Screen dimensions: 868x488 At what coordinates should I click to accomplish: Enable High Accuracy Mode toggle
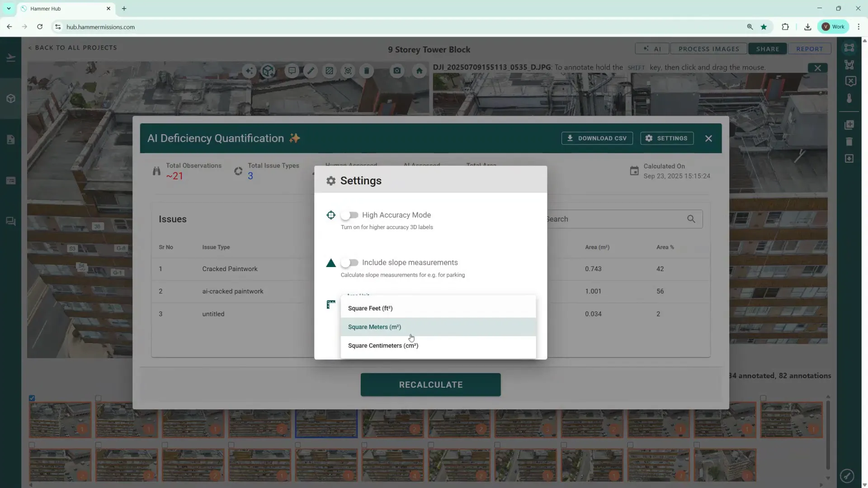click(349, 215)
